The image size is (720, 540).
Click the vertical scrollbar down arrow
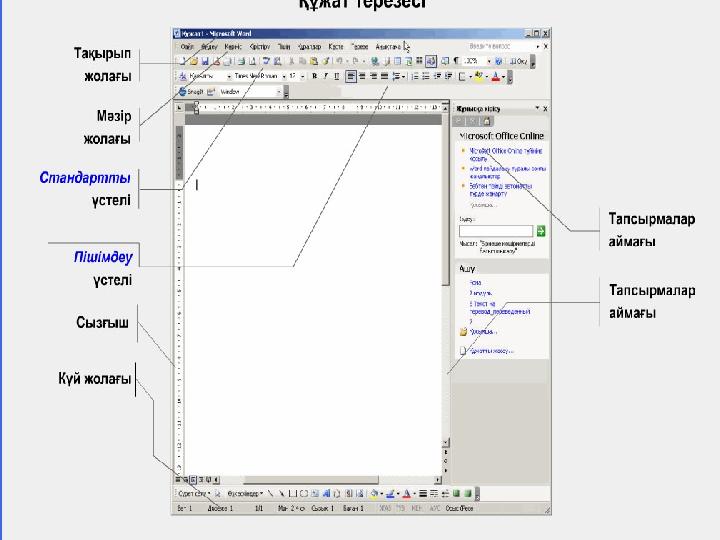pos(445,443)
